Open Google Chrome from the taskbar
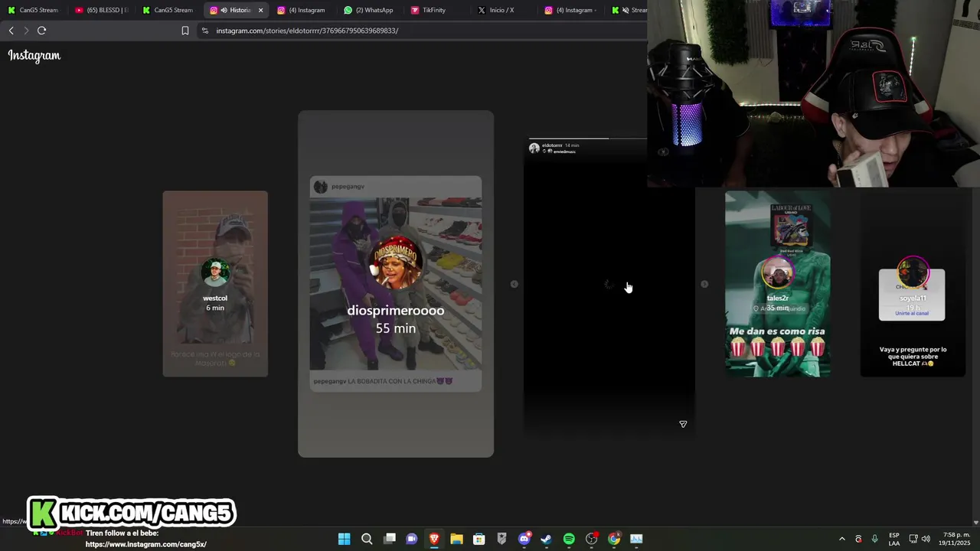The height and width of the screenshot is (551, 980). pyautogui.click(x=614, y=539)
